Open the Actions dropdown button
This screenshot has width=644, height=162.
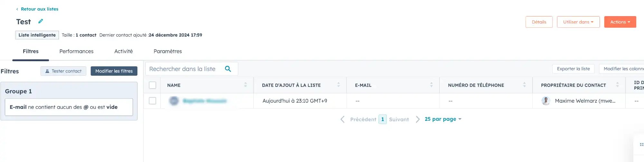pos(620,22)
